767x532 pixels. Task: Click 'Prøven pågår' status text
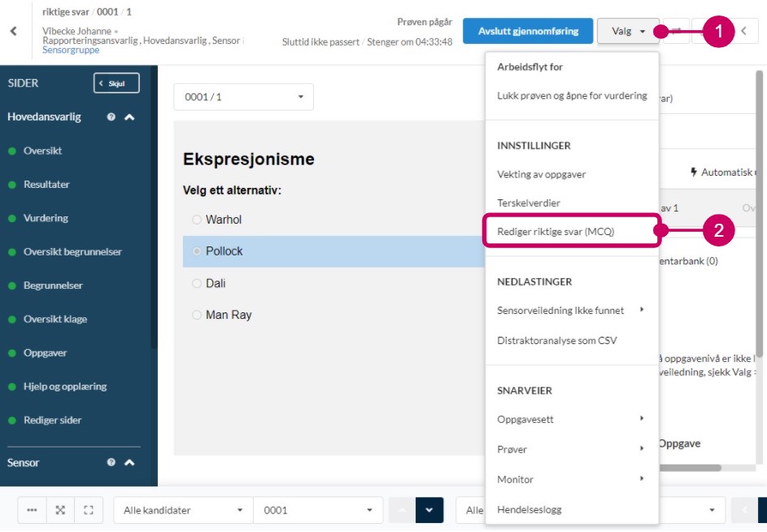(x=425, y=22)
